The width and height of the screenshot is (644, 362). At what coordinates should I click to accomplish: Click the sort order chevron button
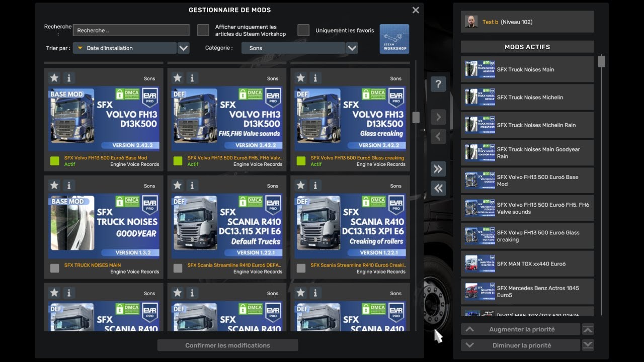184,48
